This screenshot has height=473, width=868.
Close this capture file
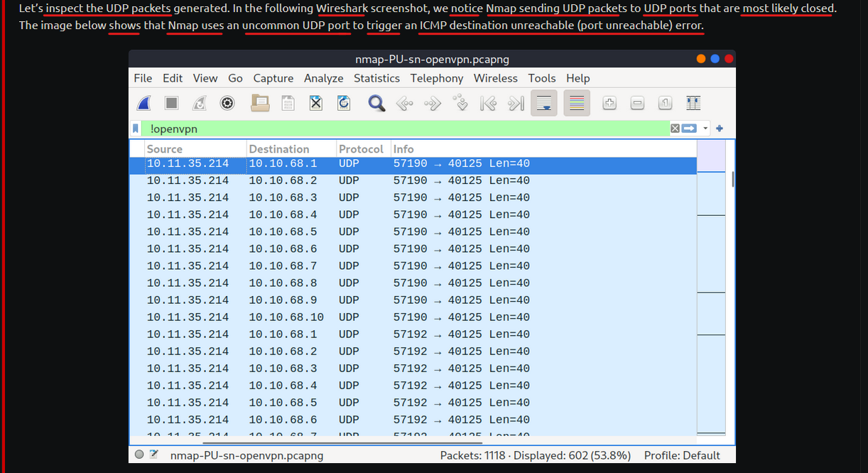pyautogui.click(x=316, y=104)
